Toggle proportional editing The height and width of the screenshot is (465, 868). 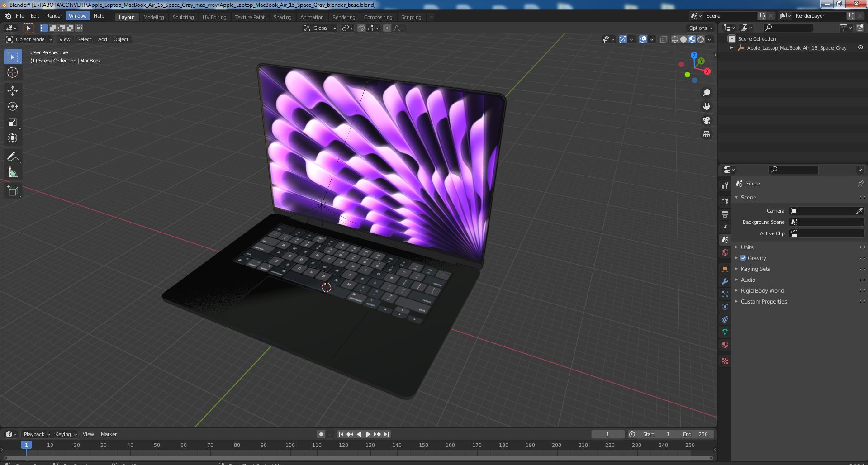pyautogui.click(x=387, y=28)
